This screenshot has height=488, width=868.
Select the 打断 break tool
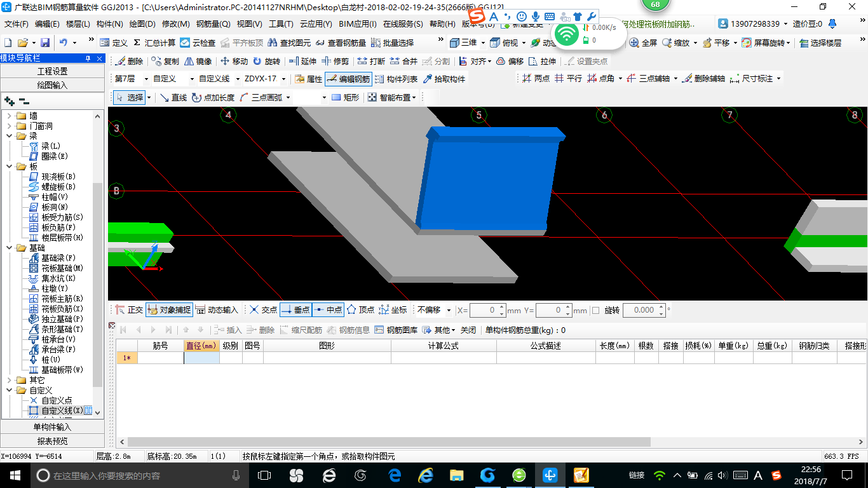[371, 62]
